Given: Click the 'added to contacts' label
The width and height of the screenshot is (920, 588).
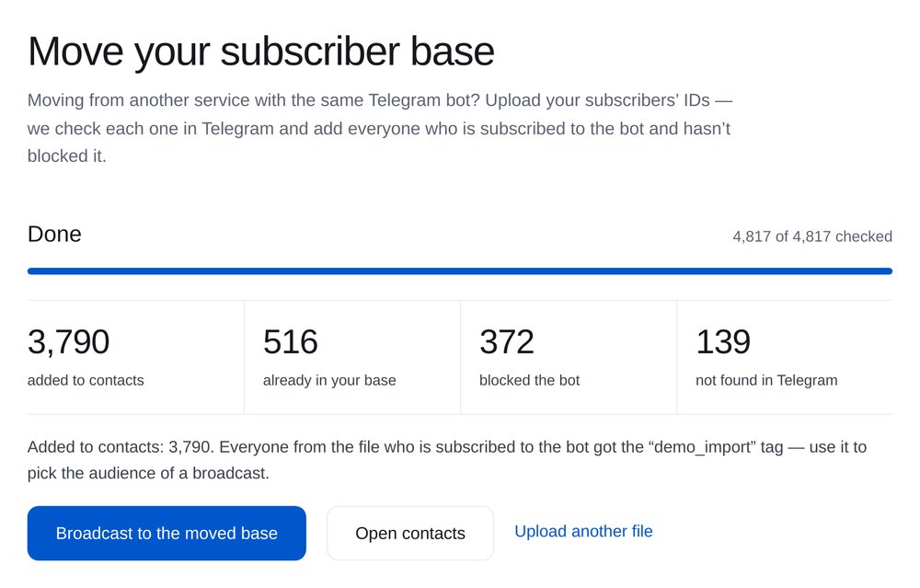Looking at the screenshot, I should pos(86,380).
